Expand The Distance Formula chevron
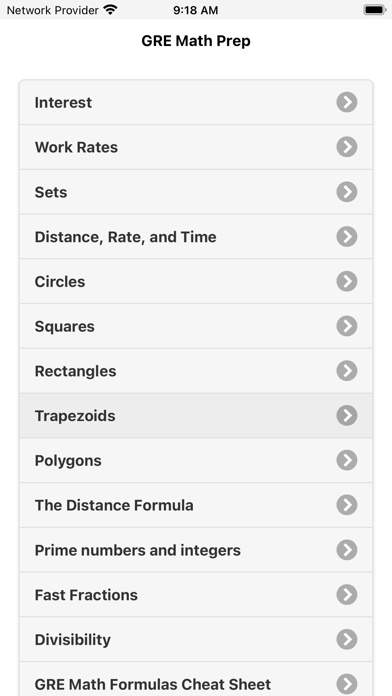 point(347,505)
